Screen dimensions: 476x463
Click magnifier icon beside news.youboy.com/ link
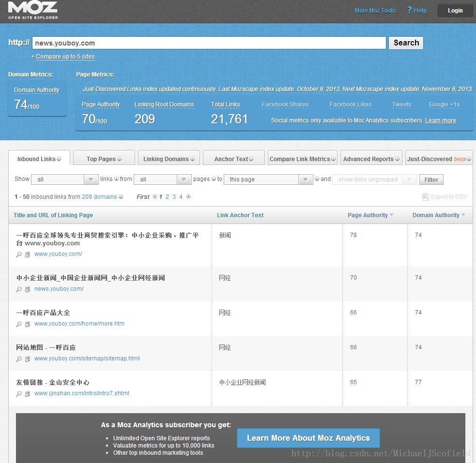coord(19,289)
